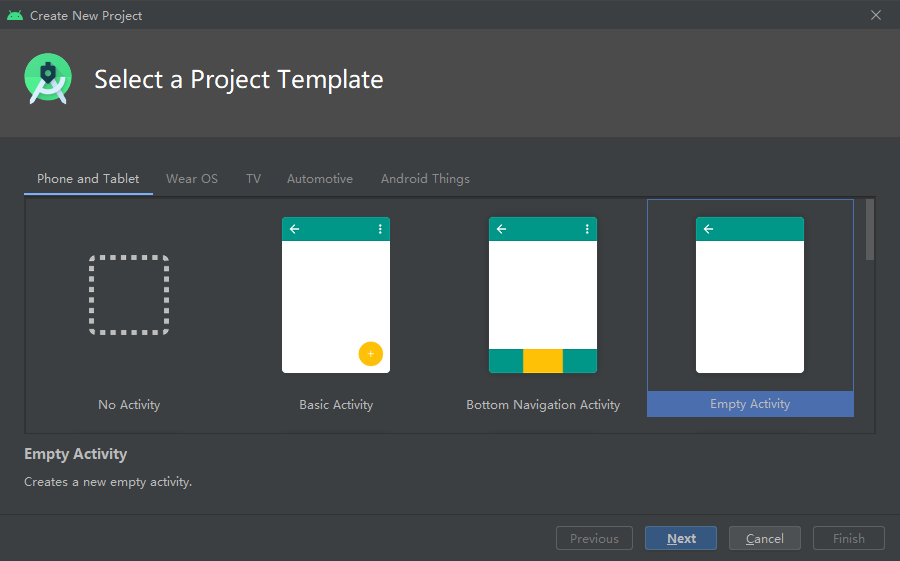The height and width of the screenshot is (561, 900).
Task: Open the Android Things tab
Action: tap(425, 179)
